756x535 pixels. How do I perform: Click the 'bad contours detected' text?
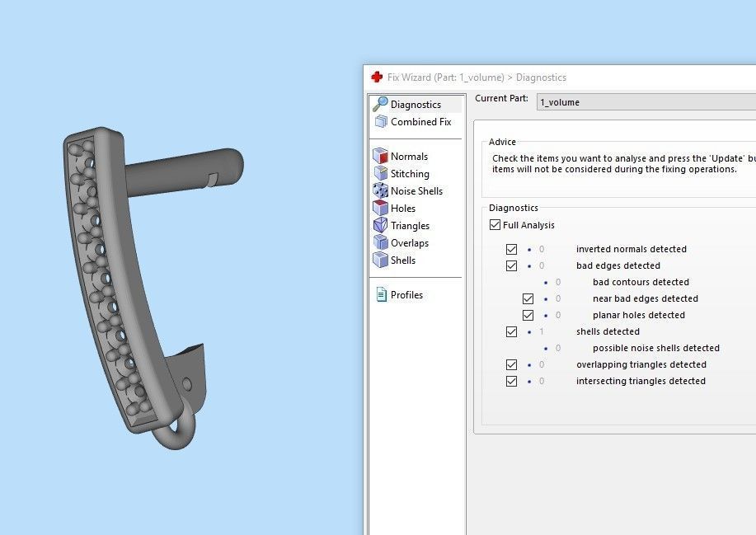[641, 282]
